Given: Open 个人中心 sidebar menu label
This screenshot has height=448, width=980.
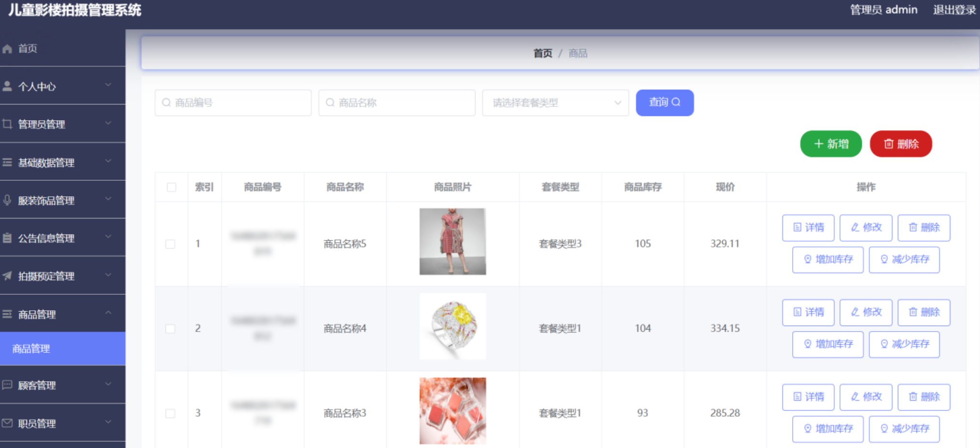Looking at the screenshot, I should 37,87.
